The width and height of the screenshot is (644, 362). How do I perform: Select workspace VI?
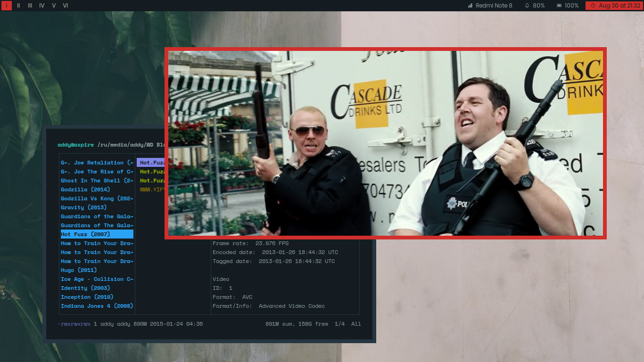click(x=66, y=6)
